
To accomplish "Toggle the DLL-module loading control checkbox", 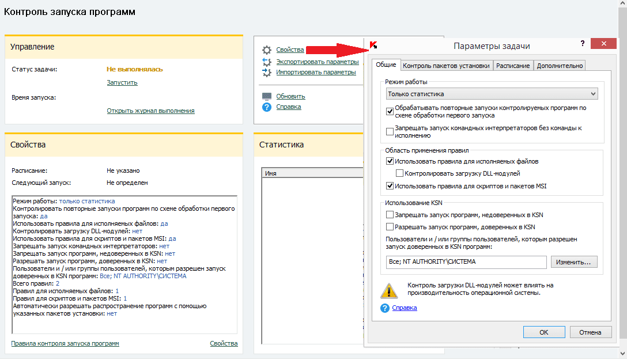I will 399,173.
